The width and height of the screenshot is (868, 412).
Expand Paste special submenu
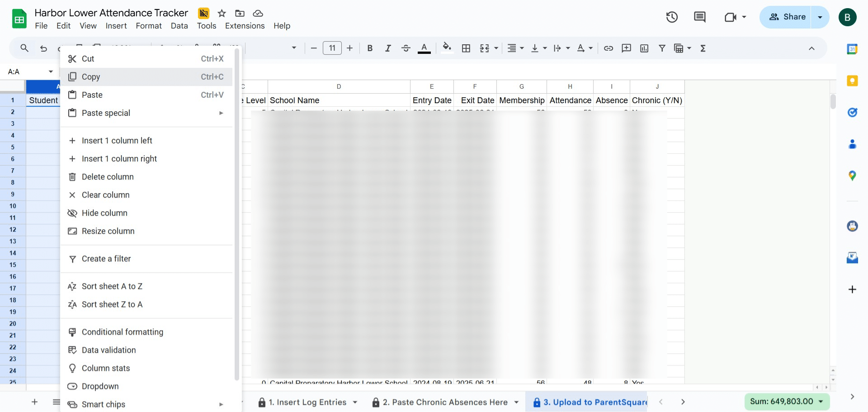pyautogui.click(x=146, y=113)
